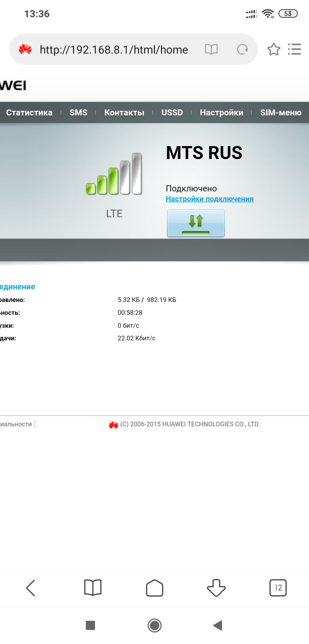Open Настройки in the navigation bar
The width and height of the screenshot is (309, 644).
point(222,112)
